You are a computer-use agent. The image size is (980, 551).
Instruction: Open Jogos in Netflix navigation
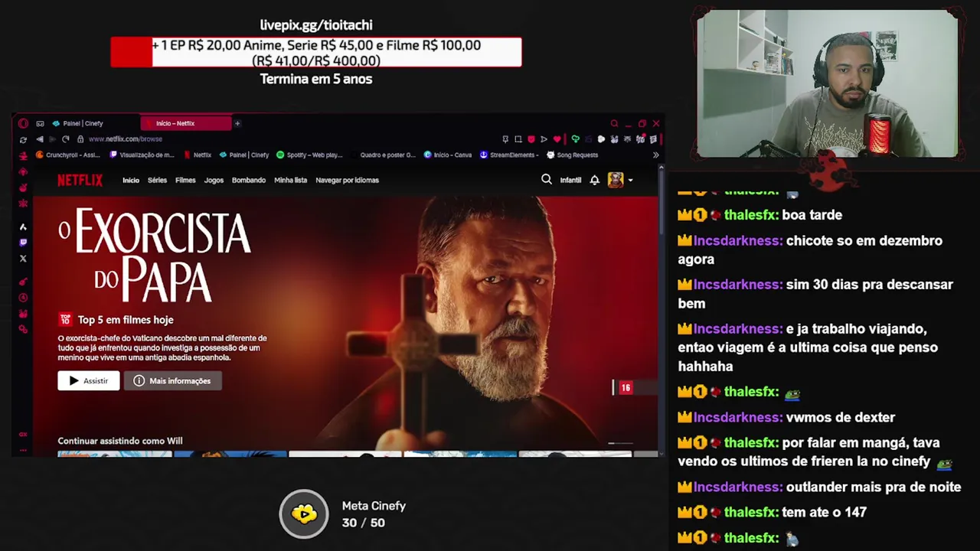[214, 180]
